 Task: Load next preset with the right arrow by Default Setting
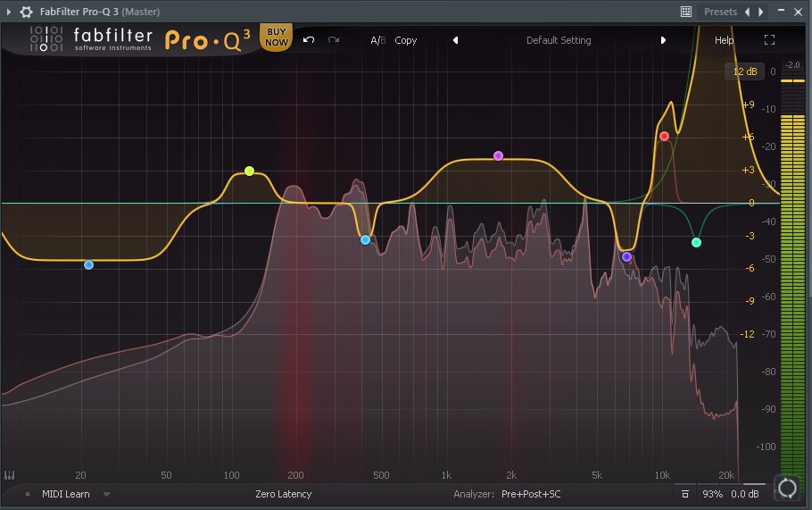pyautogui.click(x=663, y=40)
